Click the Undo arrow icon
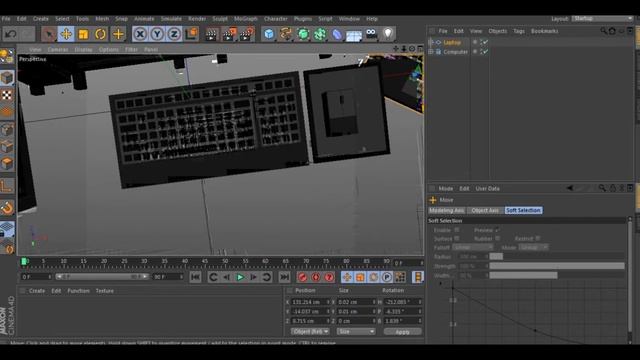This screenshot has height=360, width=640. (11, 34)
